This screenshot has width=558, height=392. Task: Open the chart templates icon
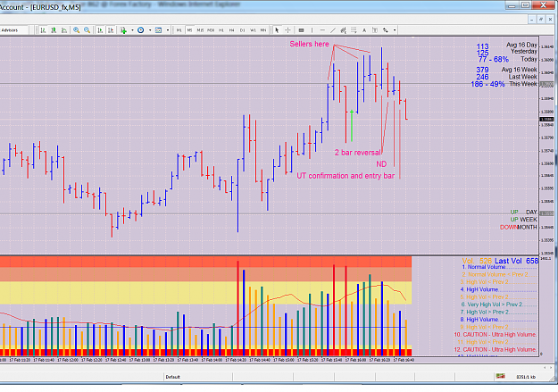tap(158, 30)
